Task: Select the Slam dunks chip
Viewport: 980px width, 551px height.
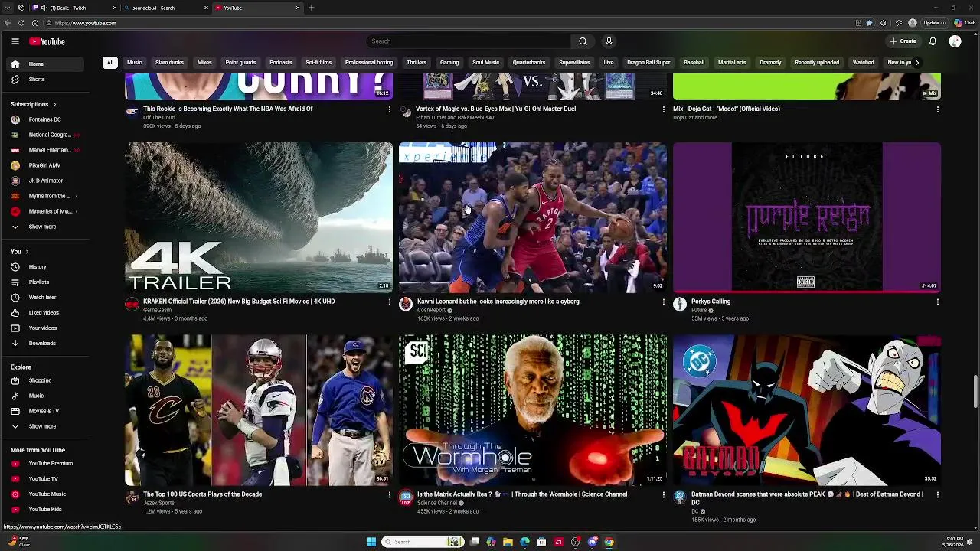Action: (x=169, y=63)
